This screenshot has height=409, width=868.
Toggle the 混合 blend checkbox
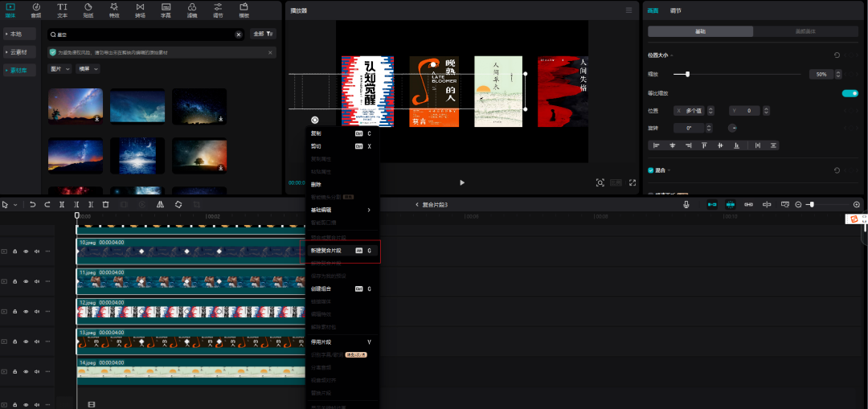coord(650,170)
